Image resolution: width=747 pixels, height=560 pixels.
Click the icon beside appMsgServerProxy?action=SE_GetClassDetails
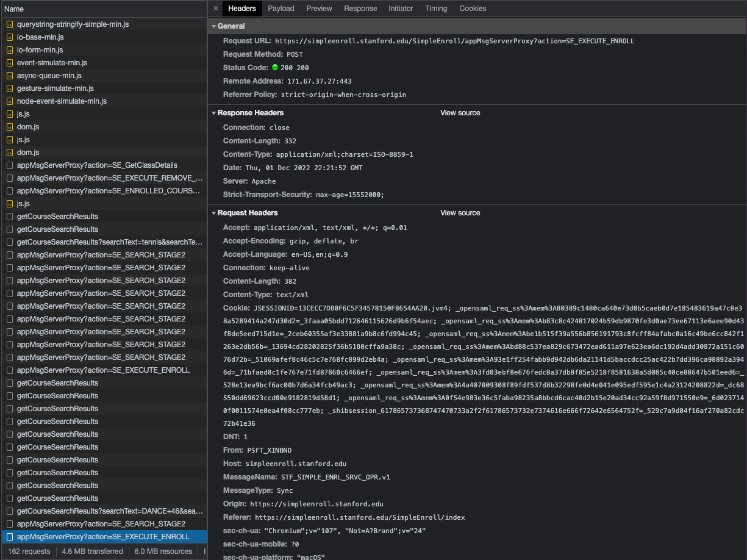(9, 165)
